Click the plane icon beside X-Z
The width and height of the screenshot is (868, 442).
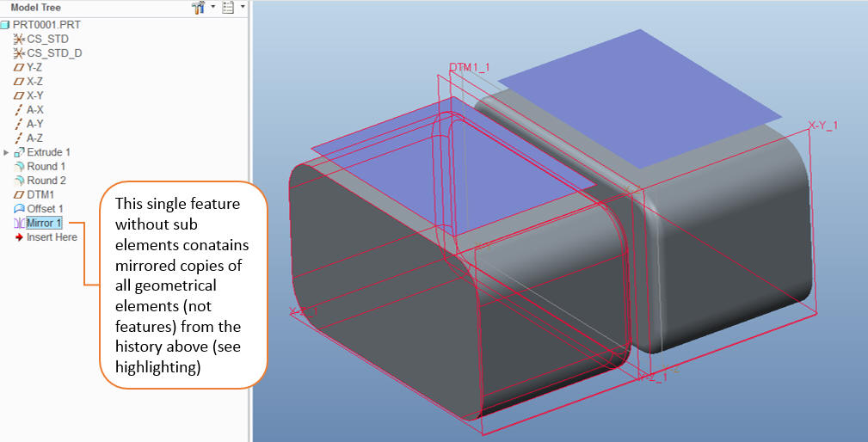click(x=19, y=82)
